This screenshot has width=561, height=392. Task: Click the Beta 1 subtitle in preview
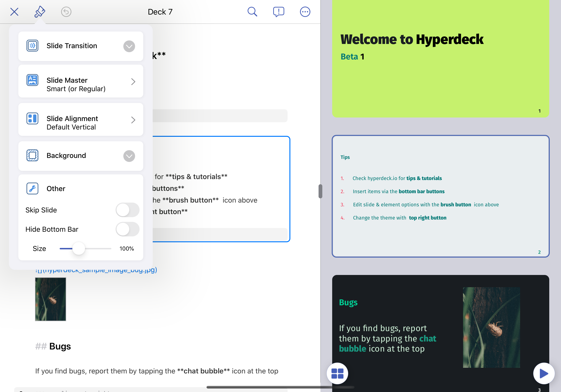tap(352, 56)
